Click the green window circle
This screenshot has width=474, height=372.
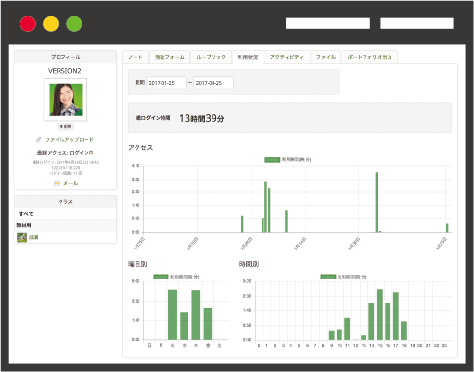[x=74, y=24]
